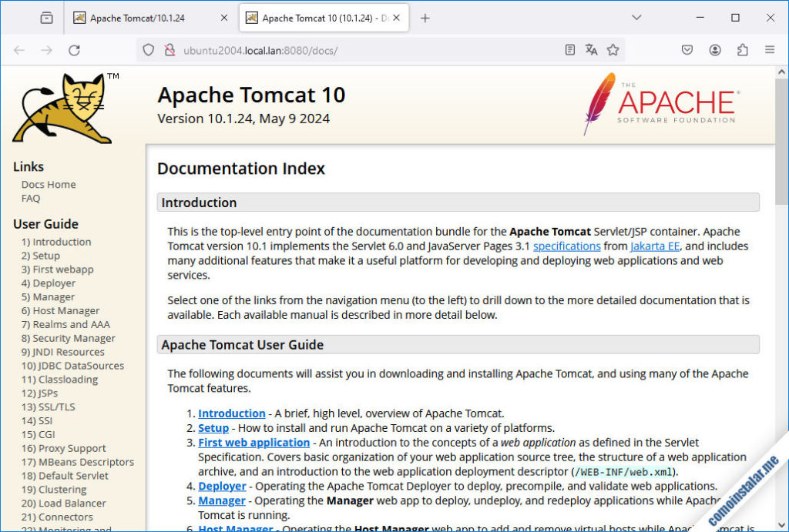Click inside the address bar

[x=347, y=49]
